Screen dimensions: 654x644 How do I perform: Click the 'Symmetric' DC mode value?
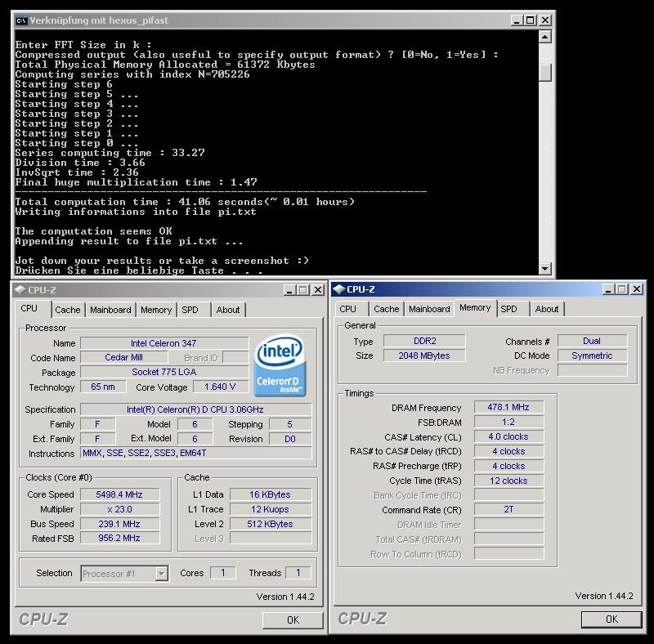click(x=592, y=356)
